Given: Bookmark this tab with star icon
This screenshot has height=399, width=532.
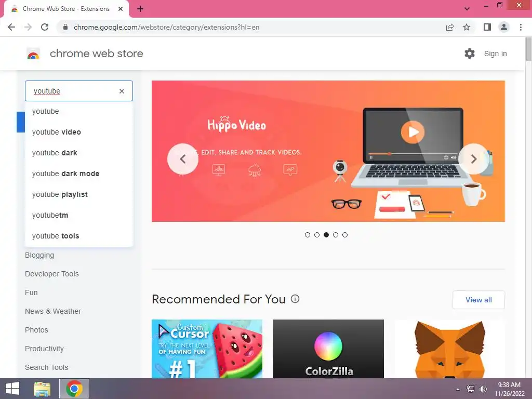Looking at the screenshot, I should [x=467, y=27].
